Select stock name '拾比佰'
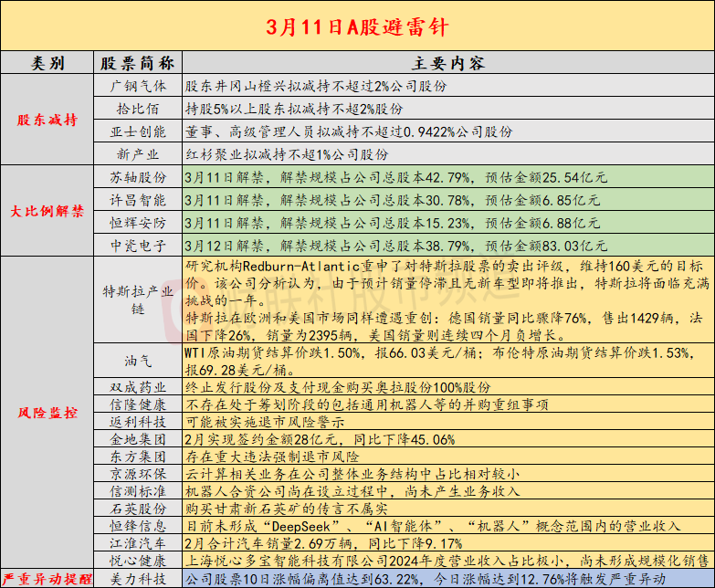 (x=138, y=109)
